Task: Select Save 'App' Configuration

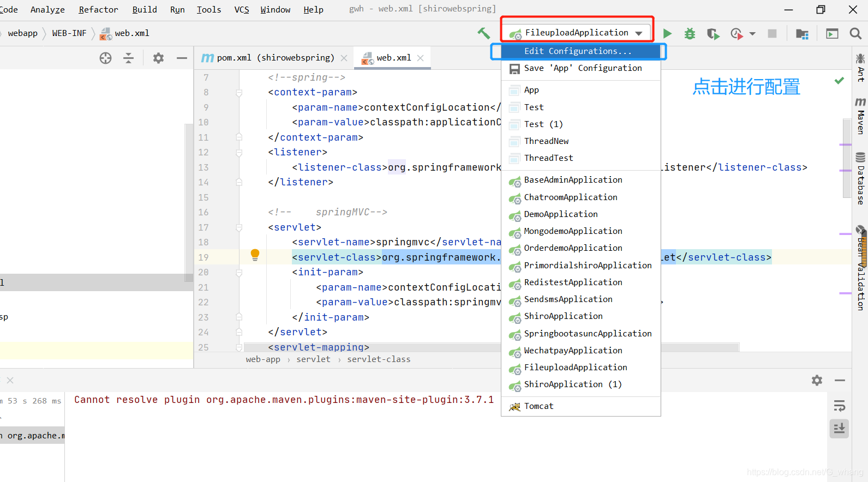Action: point(581,68)
